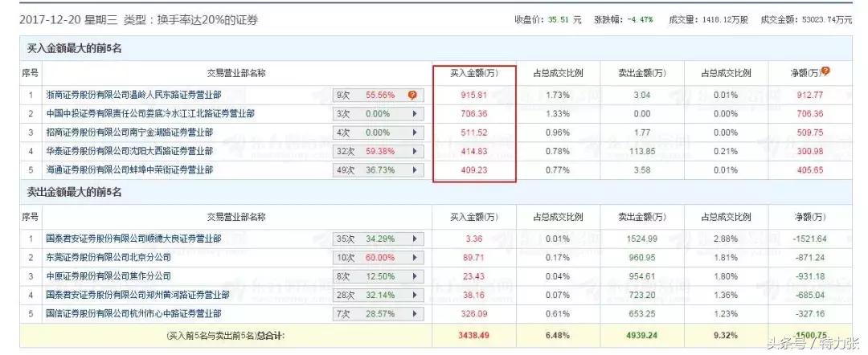Open 华泰证券沈阳大西路证券营业部 link
The image size is (868, 355).
coord(129,152)
